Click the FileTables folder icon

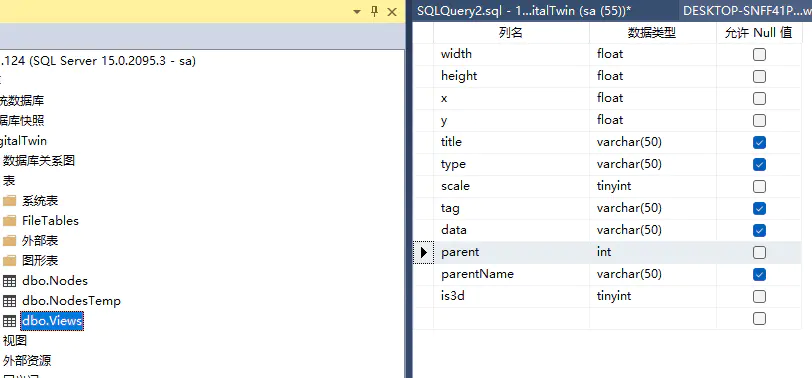[x=9, y=221]
